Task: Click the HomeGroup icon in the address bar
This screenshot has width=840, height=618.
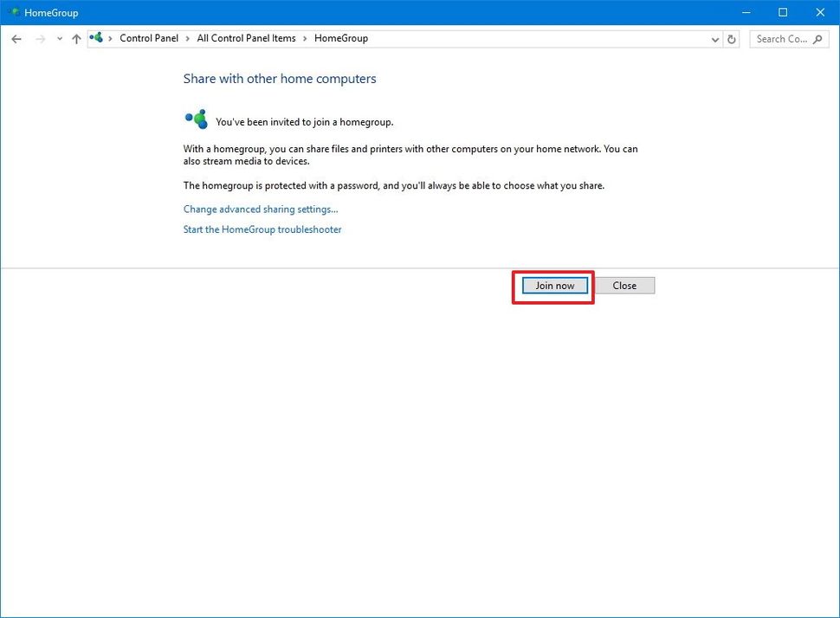Action: [96, 38]
